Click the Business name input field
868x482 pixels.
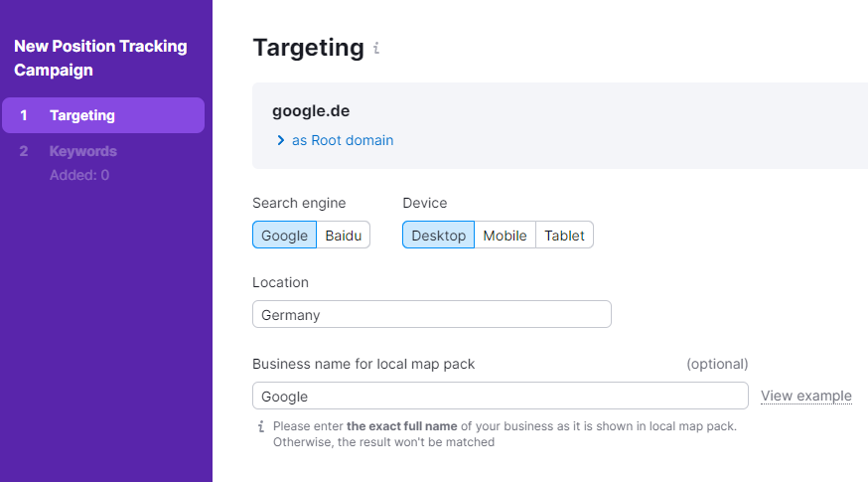tap(500, 397)
